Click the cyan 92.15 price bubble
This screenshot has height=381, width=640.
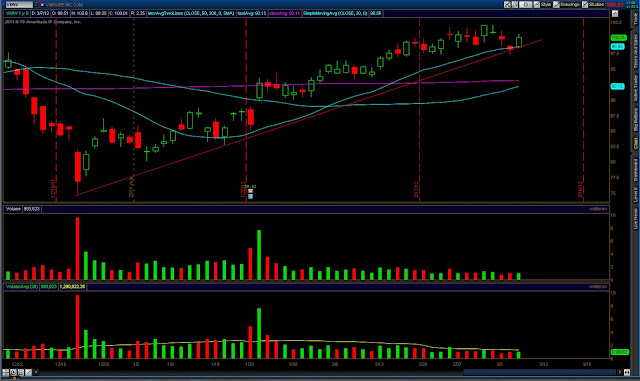618,87
